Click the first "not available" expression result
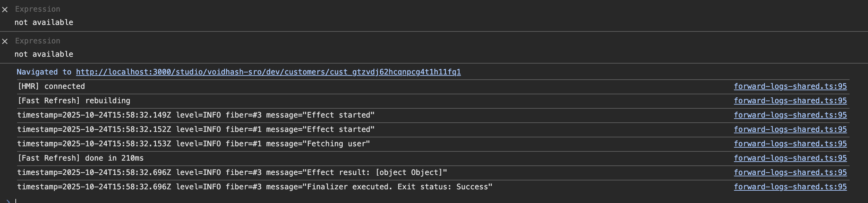The image size is (868, 203). click(44, 23)
